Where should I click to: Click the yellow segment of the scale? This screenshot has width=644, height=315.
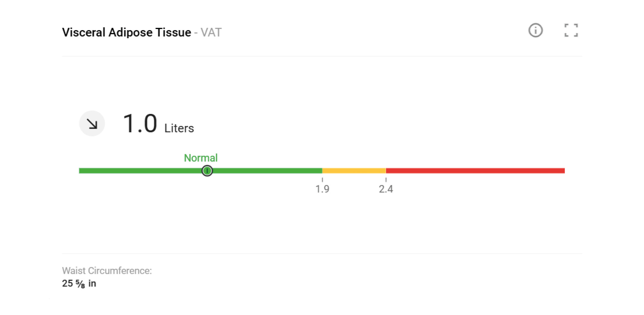tap(354, 171)
